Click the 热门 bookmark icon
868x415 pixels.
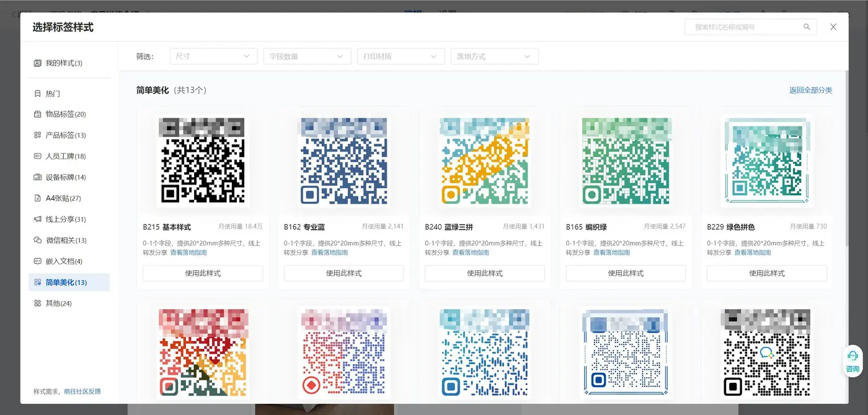point(38,94)
